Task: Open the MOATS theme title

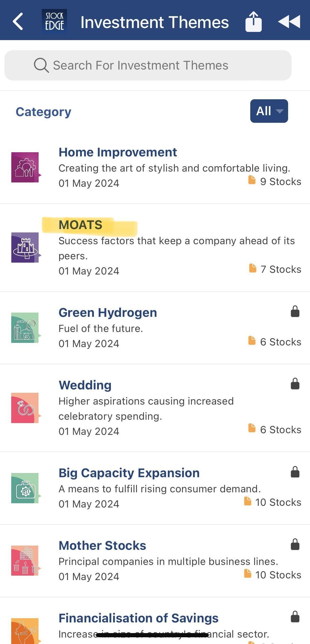Action: (x=81, y=225)
